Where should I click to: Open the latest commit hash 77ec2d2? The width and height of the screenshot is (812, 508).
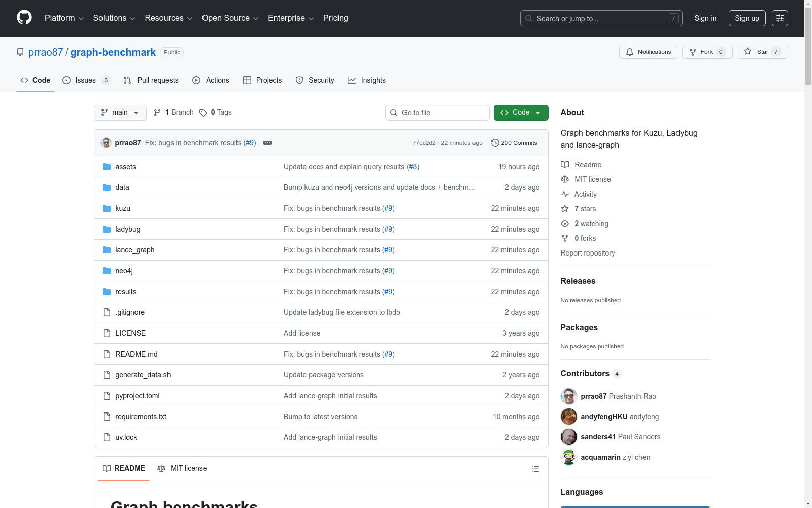tap(424, 143)
